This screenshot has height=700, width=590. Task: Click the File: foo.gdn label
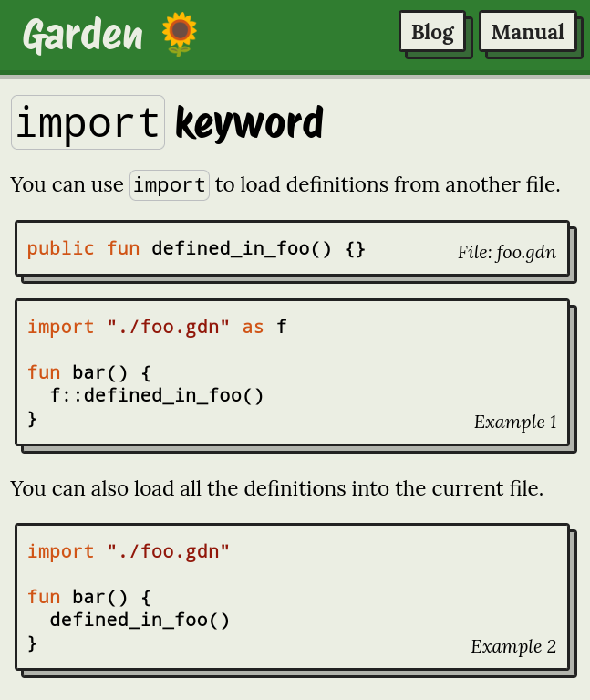click(506, 253)
